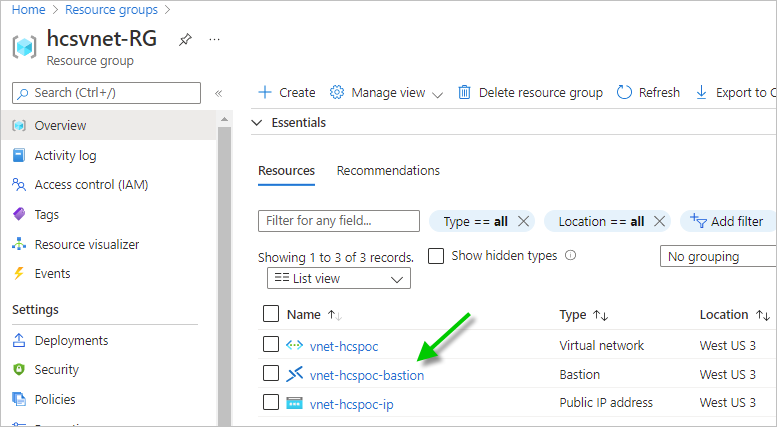777x427 pixels.
Task: Switch to the Resources tab
Action: click(x=286, y=171)
